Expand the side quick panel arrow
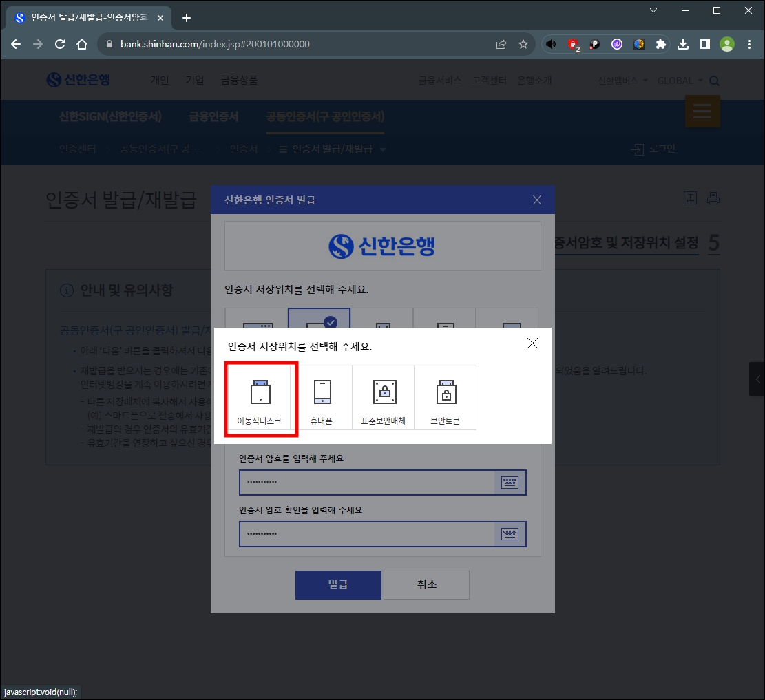This screenshot has height=700, width=765. click(757, 379)
